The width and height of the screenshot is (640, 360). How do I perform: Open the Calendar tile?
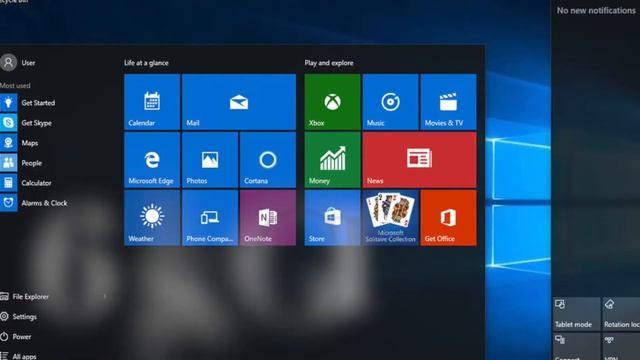pos(152,102)
